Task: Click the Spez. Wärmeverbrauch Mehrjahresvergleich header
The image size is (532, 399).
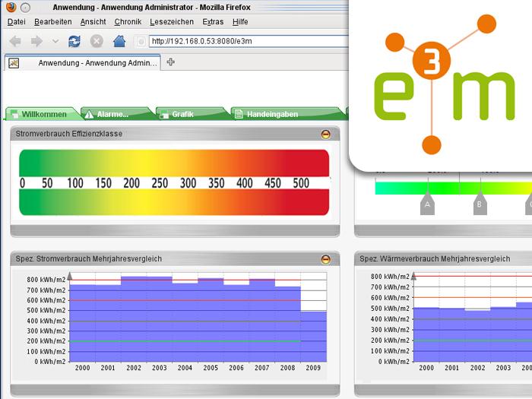Action: [443, 259]
